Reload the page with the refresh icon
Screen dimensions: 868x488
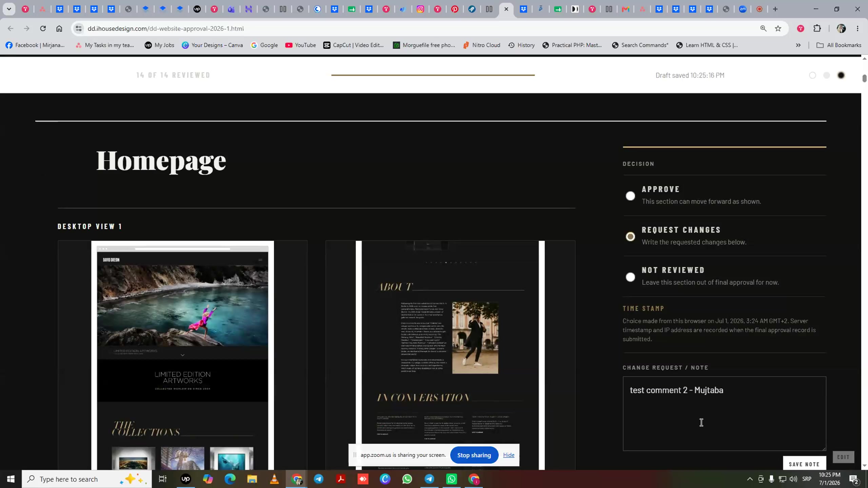coord(43,28)
